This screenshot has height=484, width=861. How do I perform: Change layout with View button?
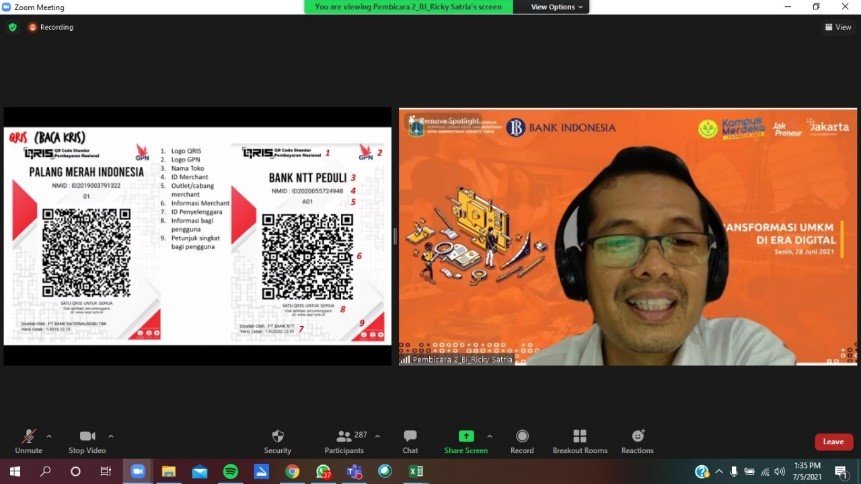coord(838,27)
